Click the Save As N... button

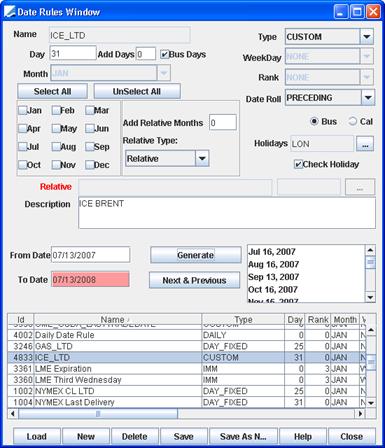pos(243,436)
